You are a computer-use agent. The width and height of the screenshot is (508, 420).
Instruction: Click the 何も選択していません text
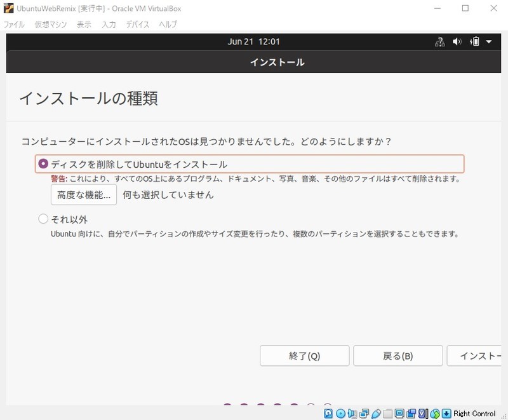[168, 195]
